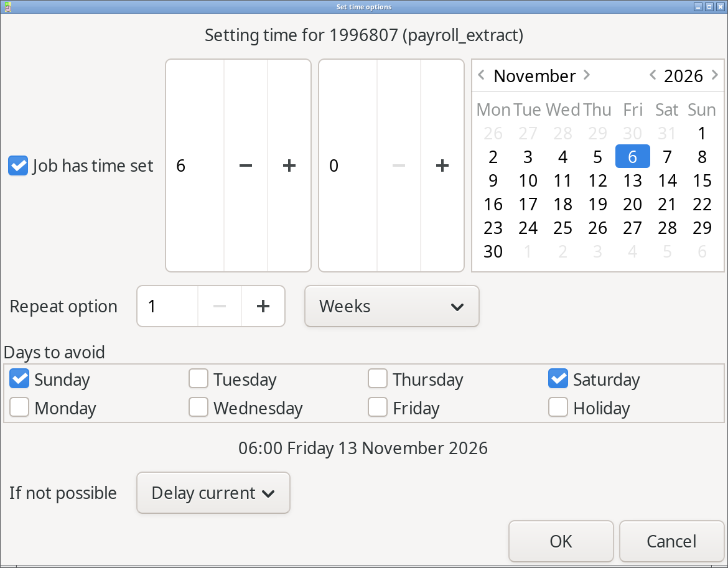Select November 12 in the calendar
The width and height of the screenshot is (728, 568).
click(597, 180)
